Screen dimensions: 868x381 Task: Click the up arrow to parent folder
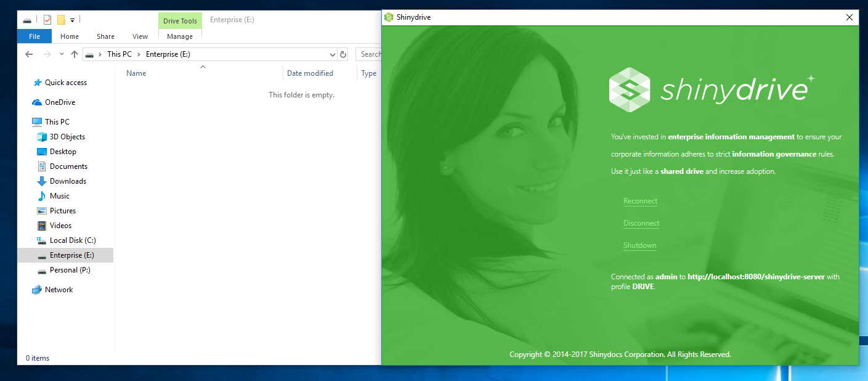[75, 54]
